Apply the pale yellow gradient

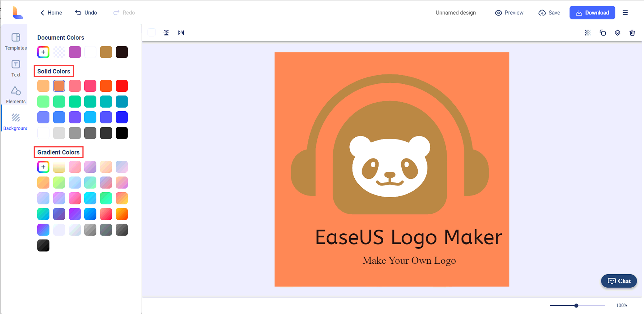coord(59,167)
